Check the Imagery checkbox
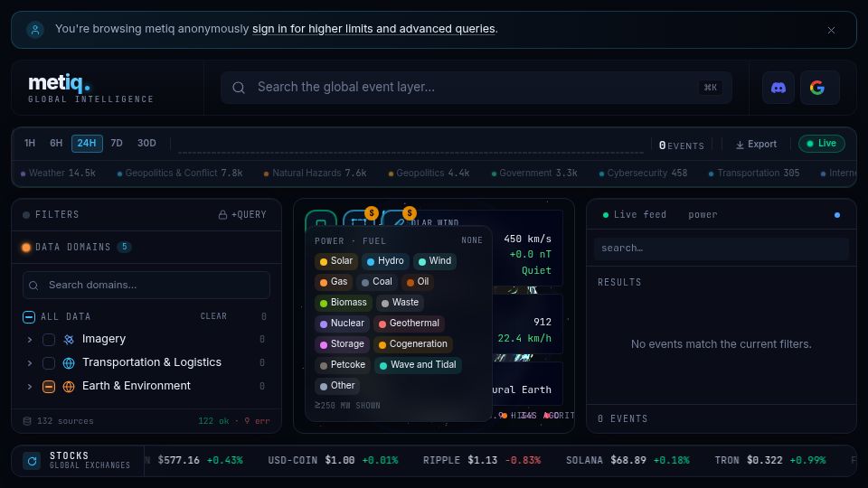This screenshot has width=868, height=488. 49,340
